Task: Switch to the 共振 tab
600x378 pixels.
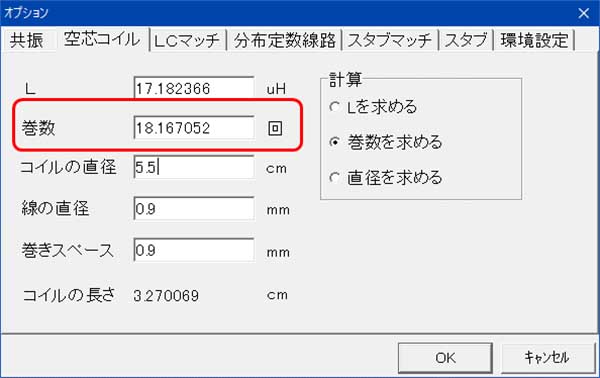Action: point(26,40)
